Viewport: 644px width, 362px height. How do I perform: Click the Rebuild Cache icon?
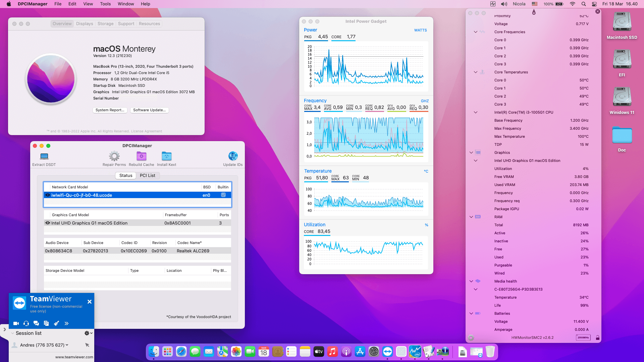pos(142,156)
